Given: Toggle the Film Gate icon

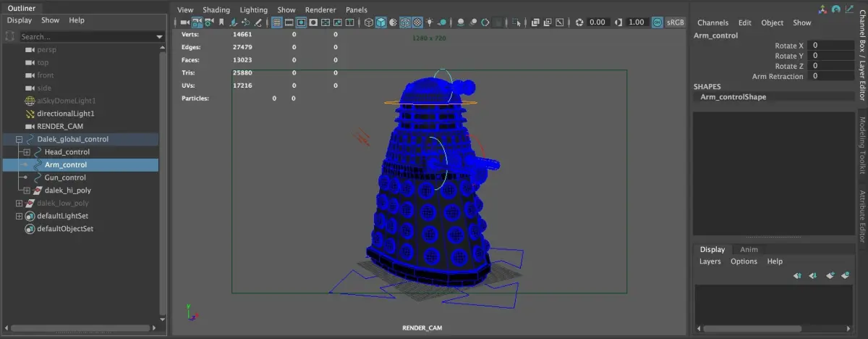Looking at the screenshot, I should coord(289,22).
